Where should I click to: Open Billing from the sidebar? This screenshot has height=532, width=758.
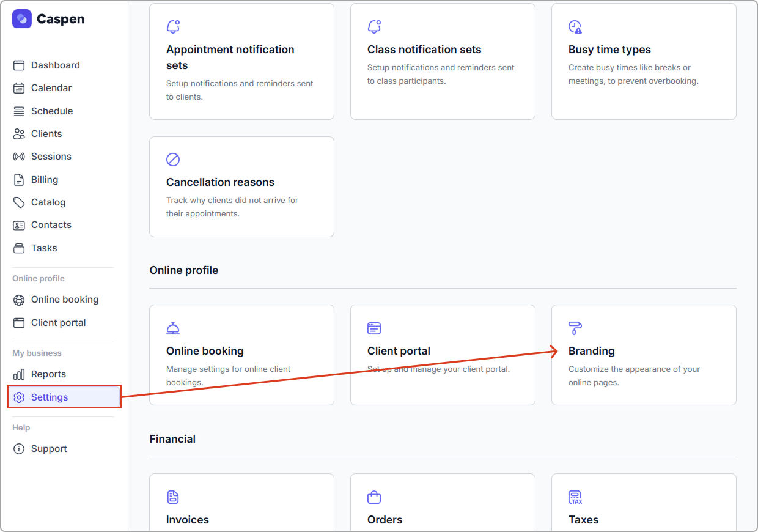click(x=45, y=180)
